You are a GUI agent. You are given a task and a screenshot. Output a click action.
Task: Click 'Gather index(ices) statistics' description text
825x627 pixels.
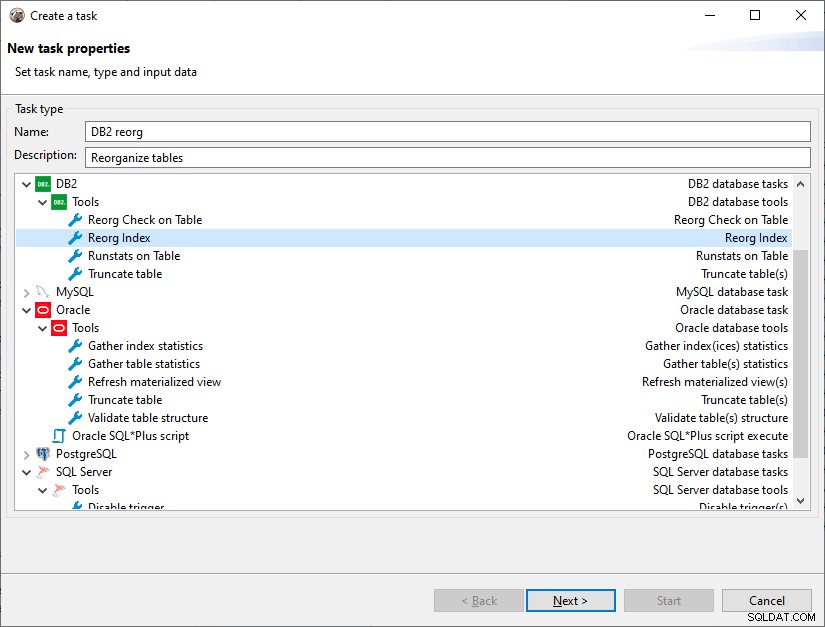point(716,346)
